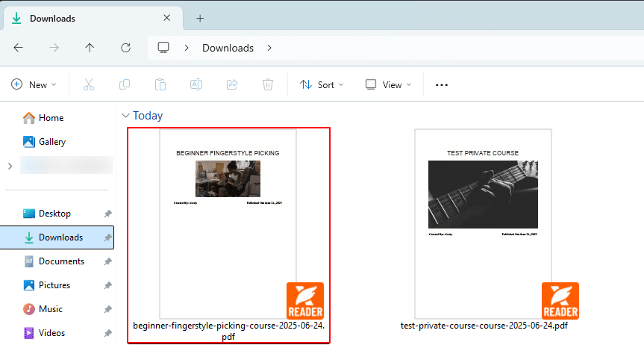Expand chevron after Downloads in address bar

tap(269, 48)
